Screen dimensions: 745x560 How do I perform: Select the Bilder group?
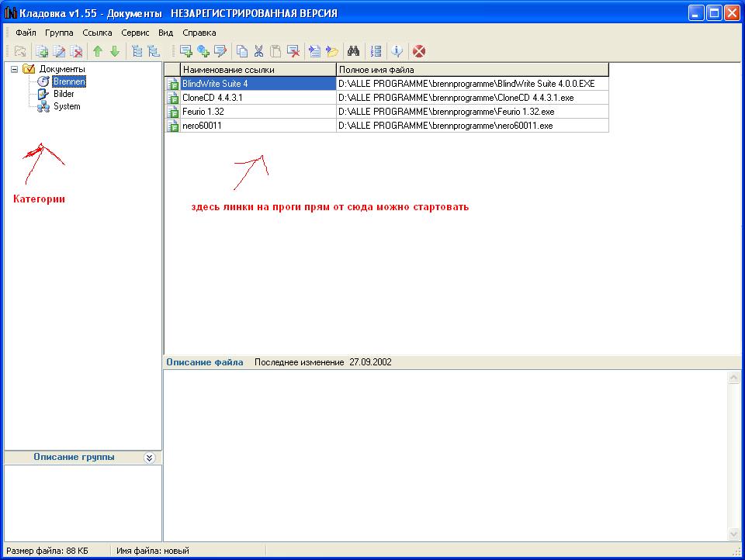[x=64, y=94]
